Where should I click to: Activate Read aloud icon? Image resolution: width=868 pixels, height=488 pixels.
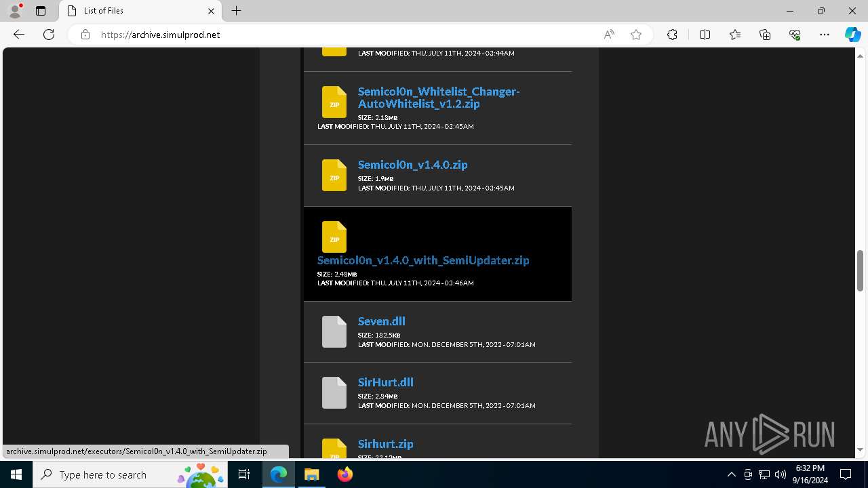point(609,35)
